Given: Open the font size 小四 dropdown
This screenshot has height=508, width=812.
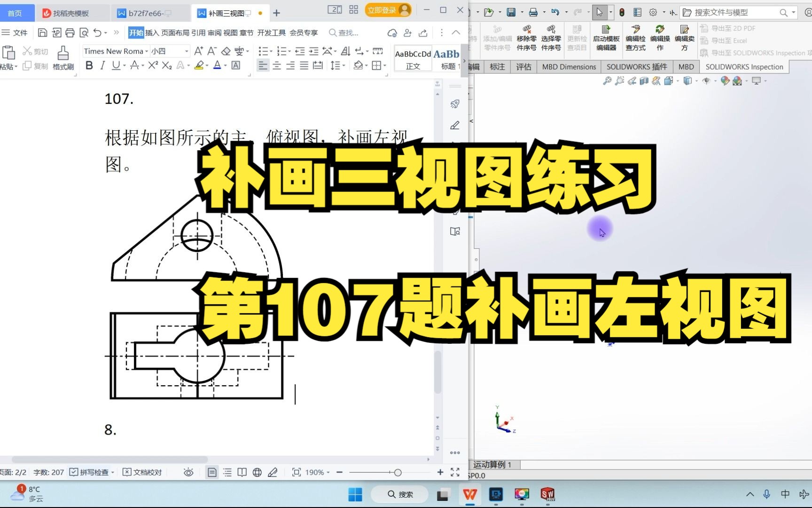Looking at the screenshot, I should click(x=186, y=51).
